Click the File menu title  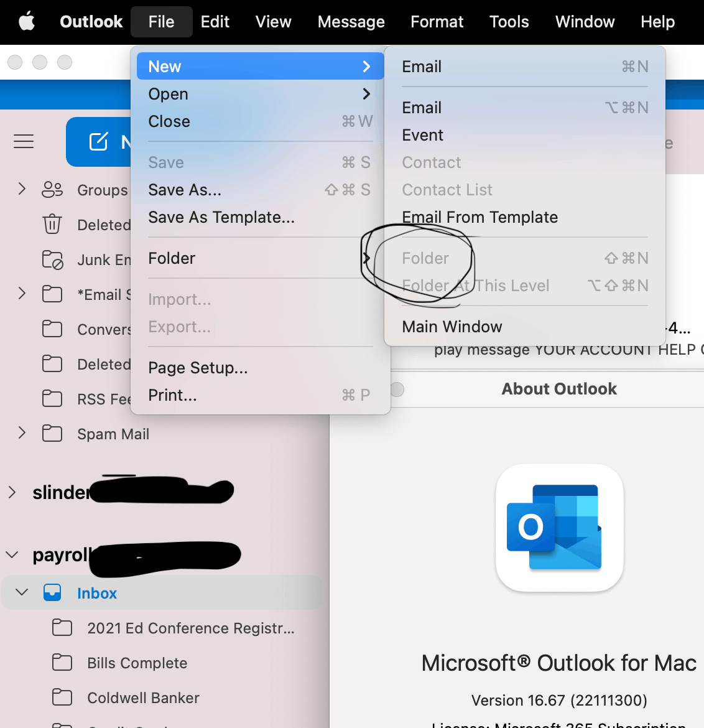pos(162,22)
